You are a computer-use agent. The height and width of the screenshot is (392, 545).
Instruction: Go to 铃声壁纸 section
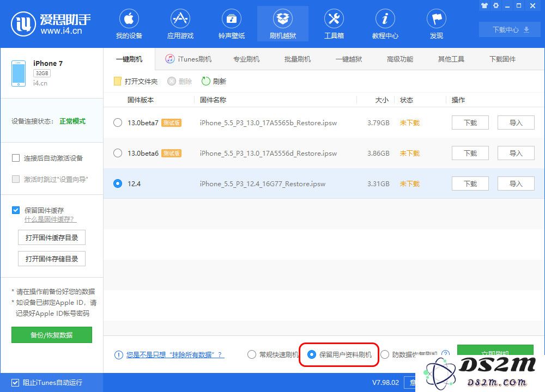click(x=232, y=24)
